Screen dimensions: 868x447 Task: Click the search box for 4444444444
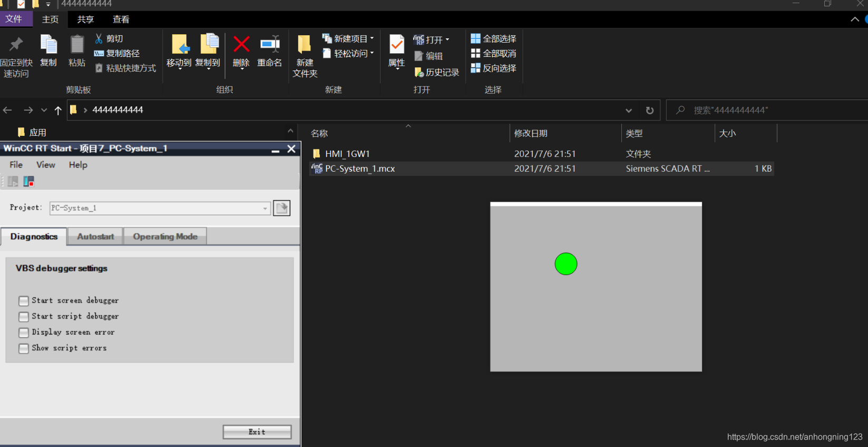(767, 110)
